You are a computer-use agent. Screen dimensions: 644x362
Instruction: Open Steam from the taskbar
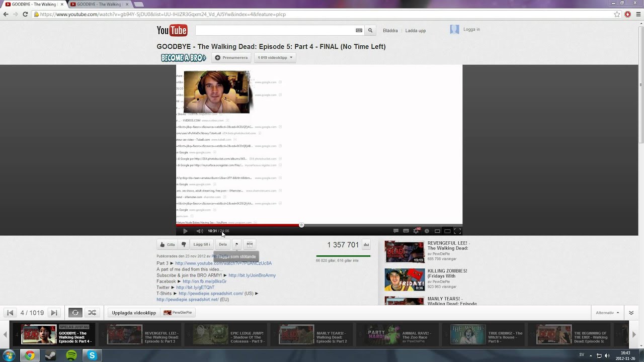pyautogui.click(x=51, y=355)
